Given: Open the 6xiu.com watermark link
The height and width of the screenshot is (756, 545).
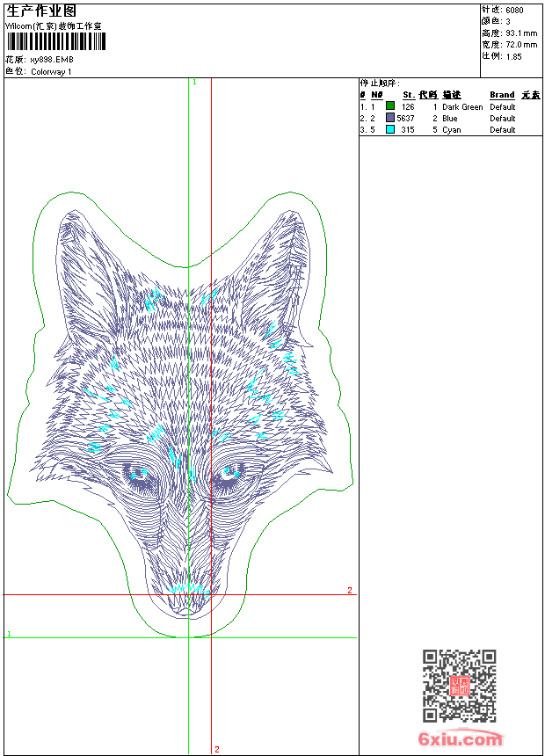Looking at the screenshot, I should [x=461, y=739].
